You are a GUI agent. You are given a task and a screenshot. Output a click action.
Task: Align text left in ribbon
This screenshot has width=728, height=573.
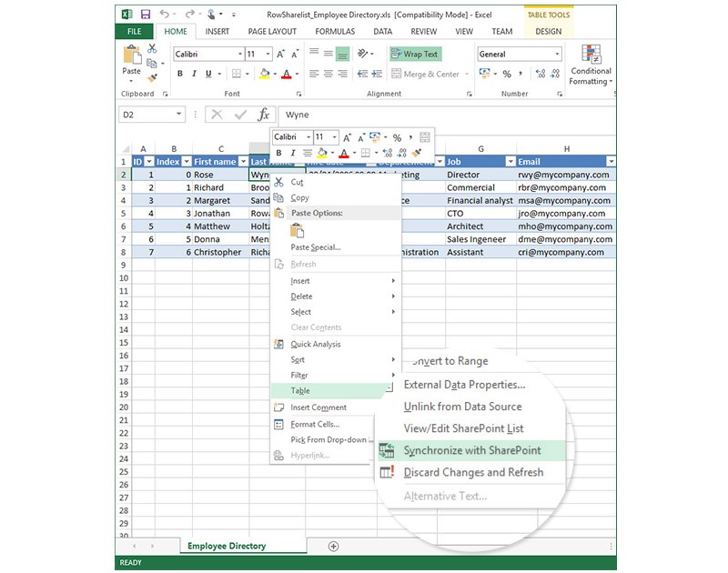click(x=314, y=74)
